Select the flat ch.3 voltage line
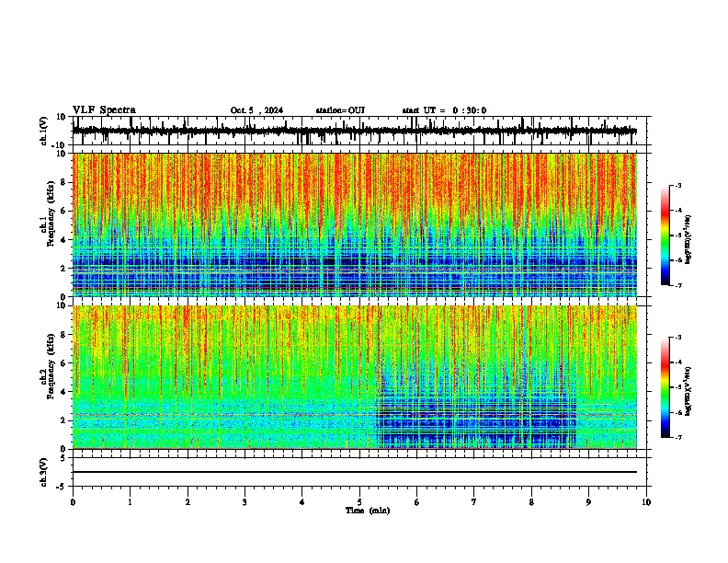The height and width of the screenshot is (563, 728). coord(354,472)
